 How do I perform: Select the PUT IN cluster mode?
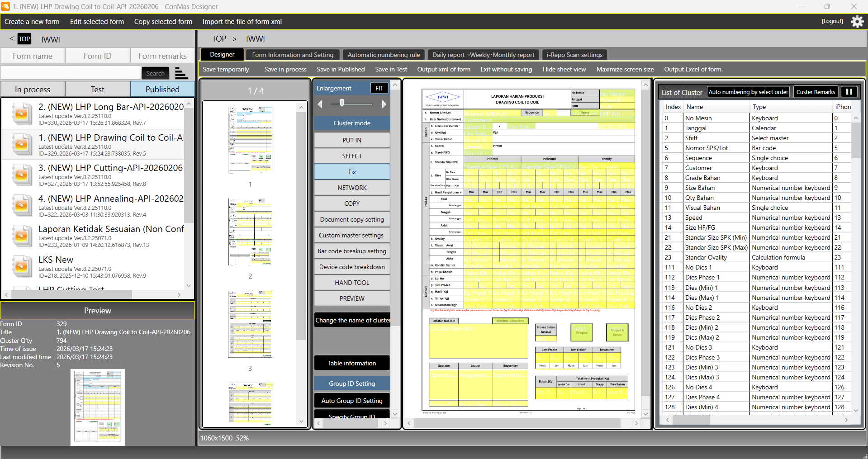coord(352,140)
